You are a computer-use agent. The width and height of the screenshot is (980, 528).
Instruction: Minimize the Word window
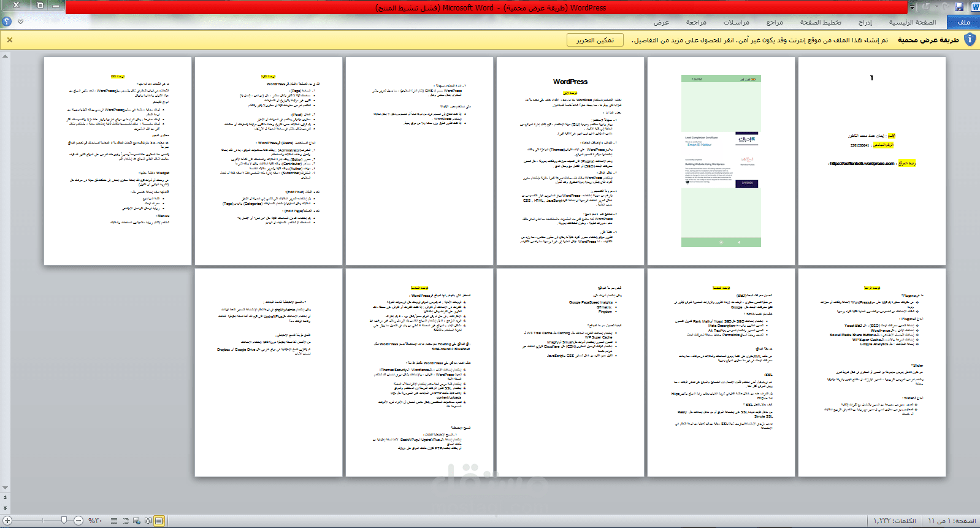(56, 5)
